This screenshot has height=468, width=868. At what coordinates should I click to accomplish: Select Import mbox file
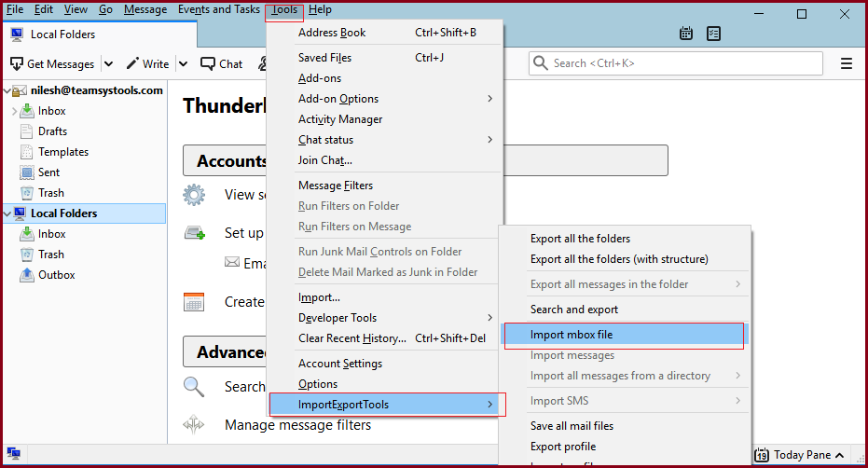(x=624, y=335)
